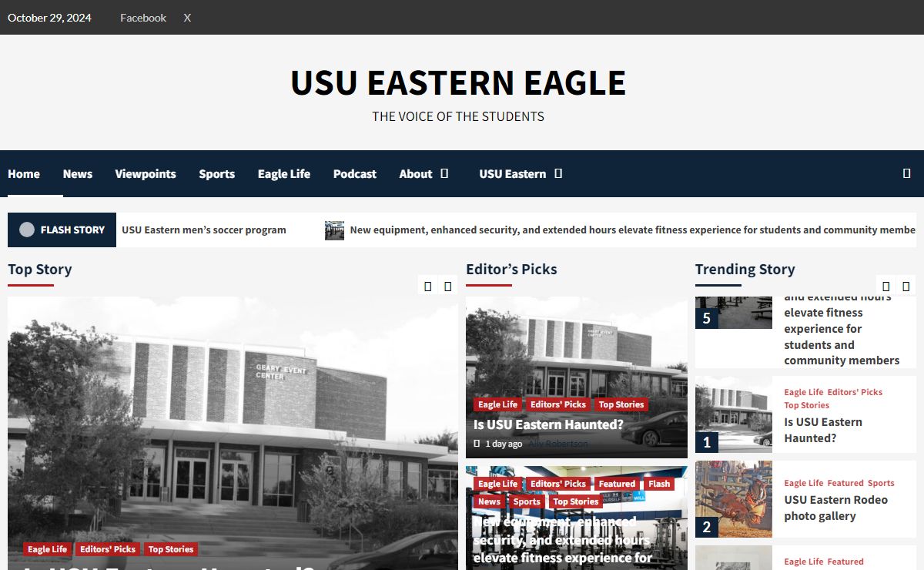The height and width of the screenshot is (570, 924).
Task: Expand the About submenu arrow
Action: [444, 173]
